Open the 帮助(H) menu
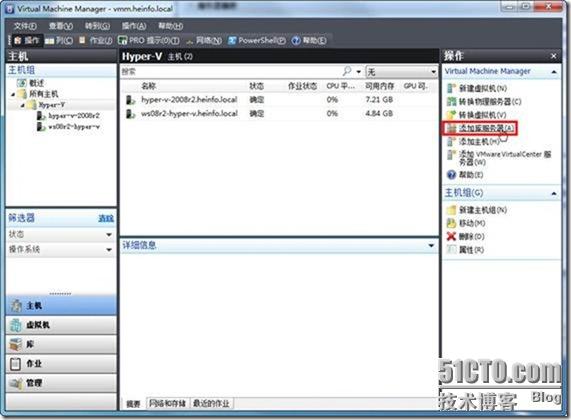 tap(170, 26)
